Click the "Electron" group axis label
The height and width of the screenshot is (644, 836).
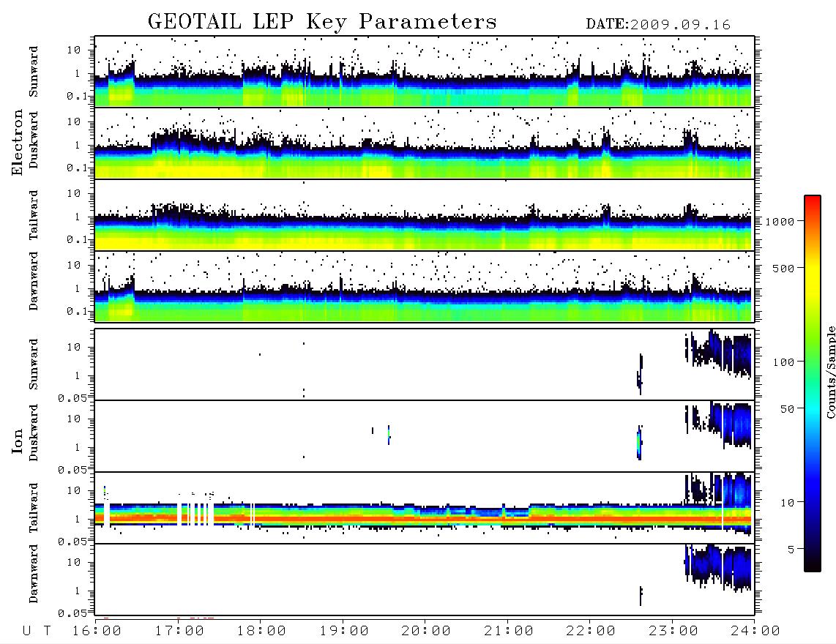pos(18,142)
